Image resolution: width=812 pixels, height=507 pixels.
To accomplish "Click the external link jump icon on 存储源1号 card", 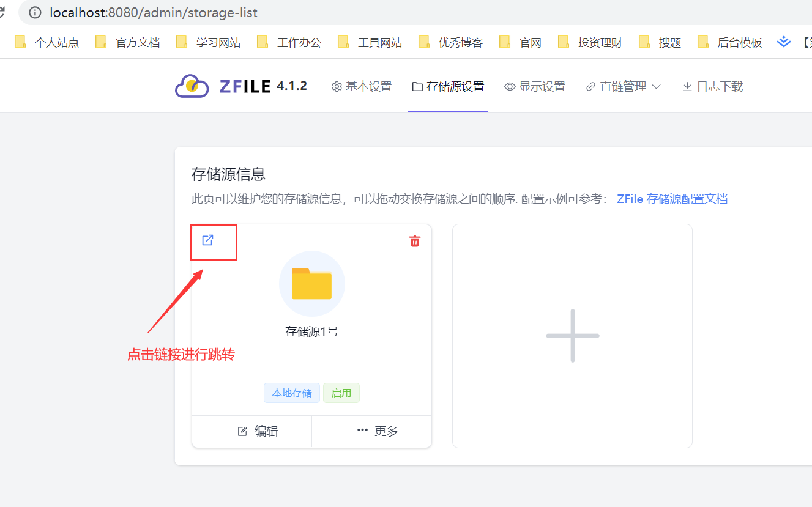I will point(208,240).
